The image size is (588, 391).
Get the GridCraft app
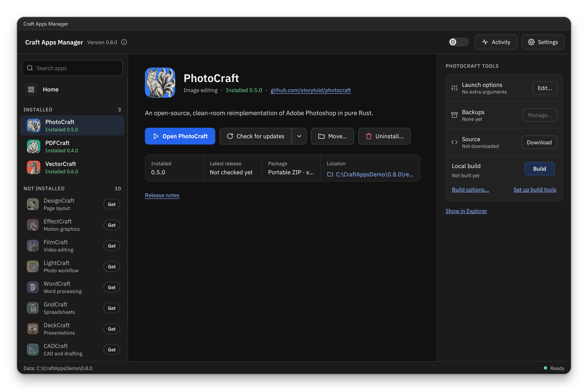[x=112, y=308]
